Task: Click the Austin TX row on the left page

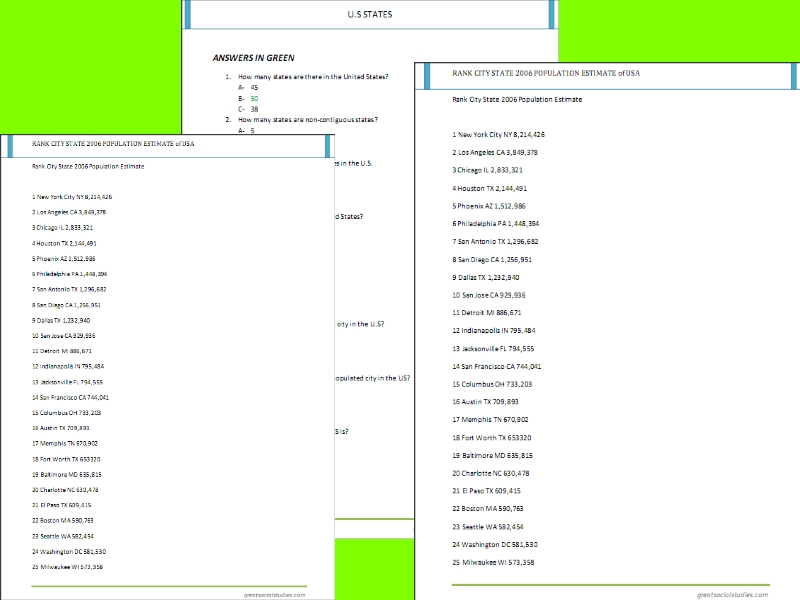Action: (61, 428)
